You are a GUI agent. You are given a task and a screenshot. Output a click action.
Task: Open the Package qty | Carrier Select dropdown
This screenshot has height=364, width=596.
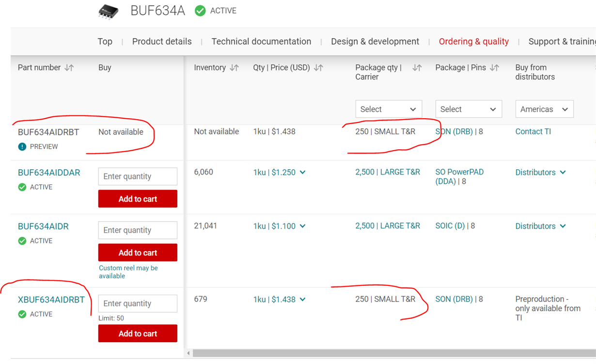click(x=389, y=109)
